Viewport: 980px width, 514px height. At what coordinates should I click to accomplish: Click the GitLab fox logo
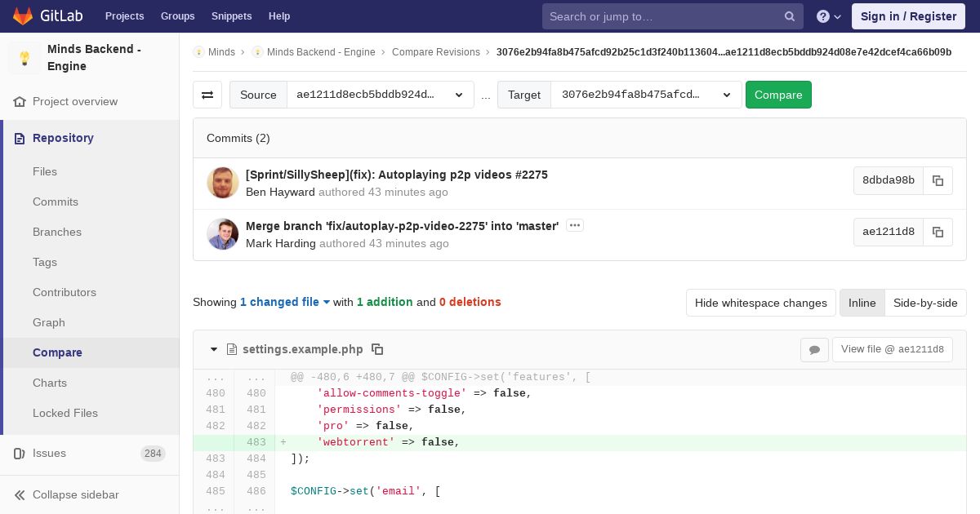[23, 16]
